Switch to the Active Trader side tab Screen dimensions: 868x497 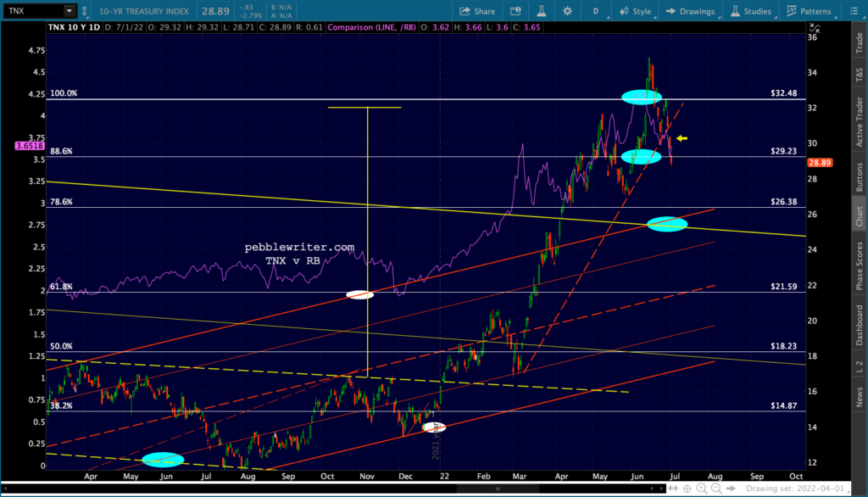[x=860, y=122]
